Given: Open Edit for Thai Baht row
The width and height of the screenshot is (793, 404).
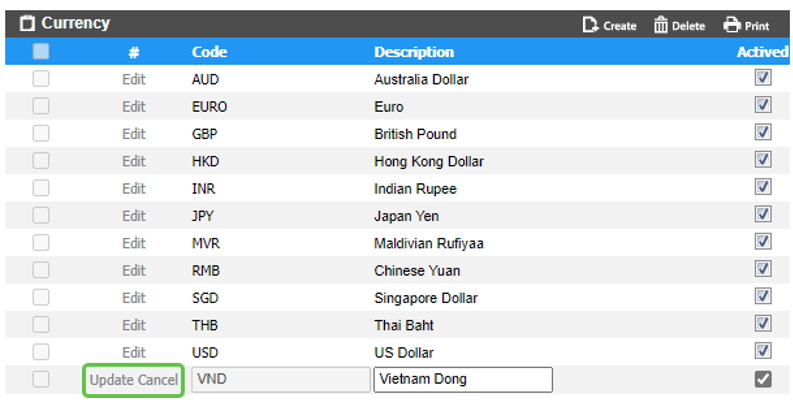Looking at the screenshot, I should tap(134, 325).
